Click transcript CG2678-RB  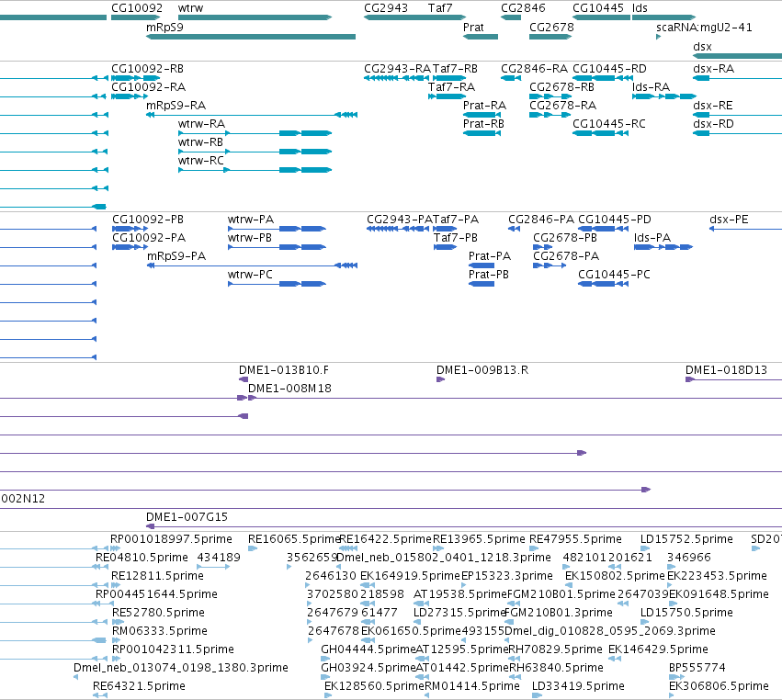[x=550, y=96]
